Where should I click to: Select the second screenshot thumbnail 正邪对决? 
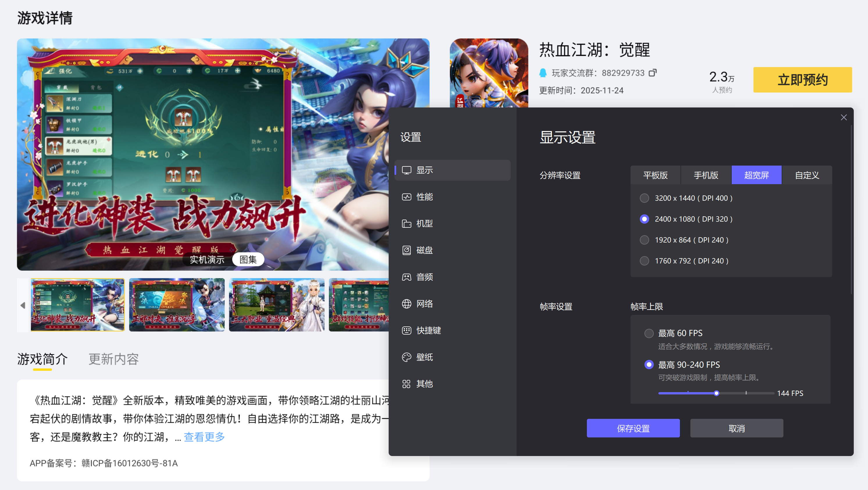tap(176, 305)
